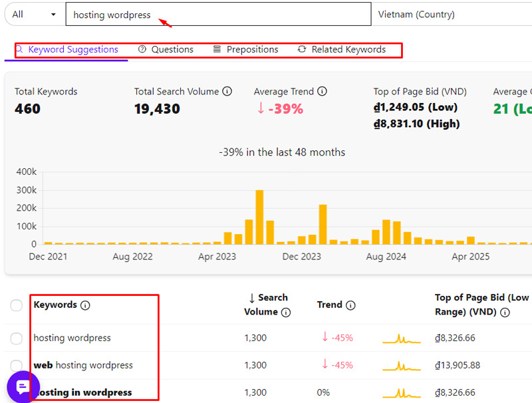Click info icon under Search Volume header

[286, 313]
